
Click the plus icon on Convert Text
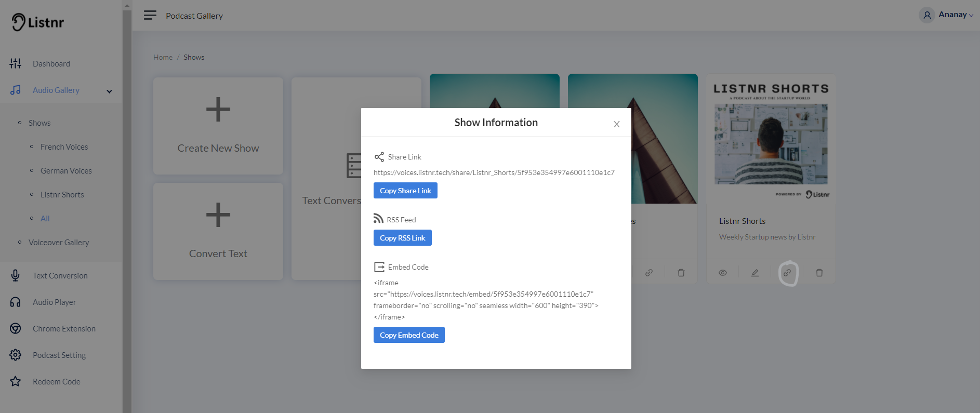pyautogui.click(x=218, y=215)
